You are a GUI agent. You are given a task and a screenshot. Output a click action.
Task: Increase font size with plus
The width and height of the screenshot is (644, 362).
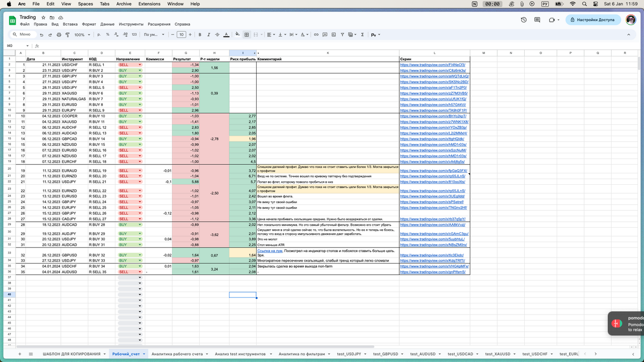190,35
